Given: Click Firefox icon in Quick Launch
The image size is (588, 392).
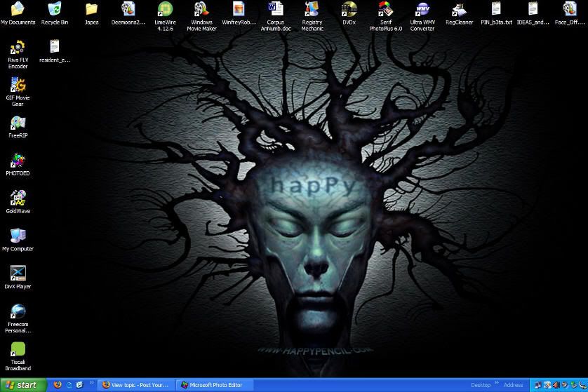Looking at the screenshot, I should click(x=58, y=385).
